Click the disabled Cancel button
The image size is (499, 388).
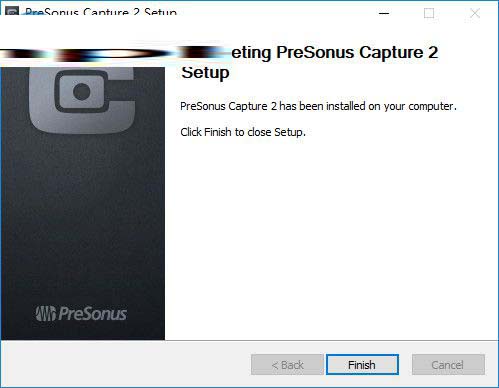click(x=448, y=365)
